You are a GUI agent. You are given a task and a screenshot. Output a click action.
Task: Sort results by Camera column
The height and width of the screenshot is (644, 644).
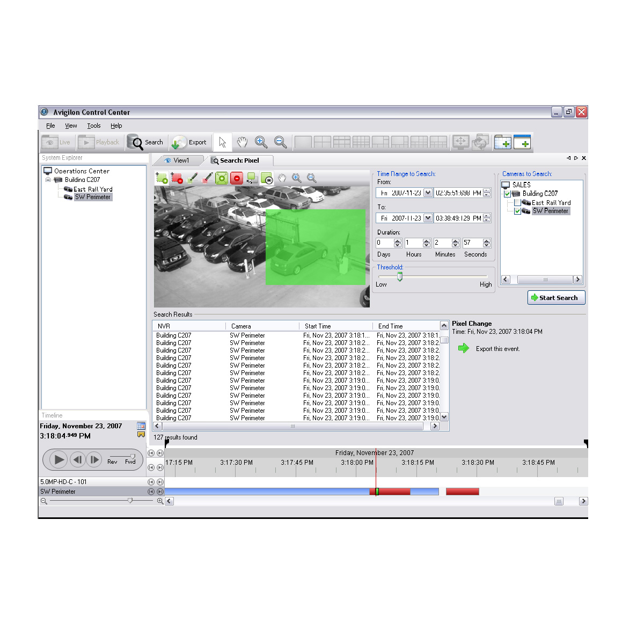click(262, 326)
